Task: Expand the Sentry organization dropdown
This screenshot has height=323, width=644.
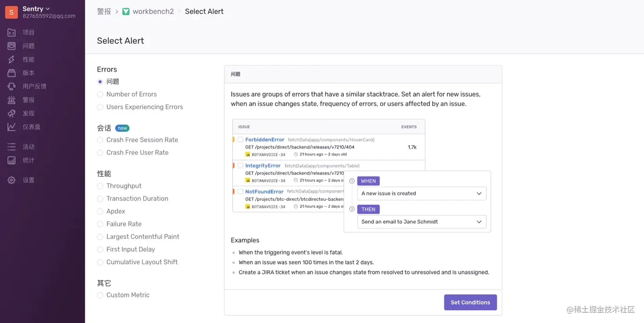Action: click(36, 9)
